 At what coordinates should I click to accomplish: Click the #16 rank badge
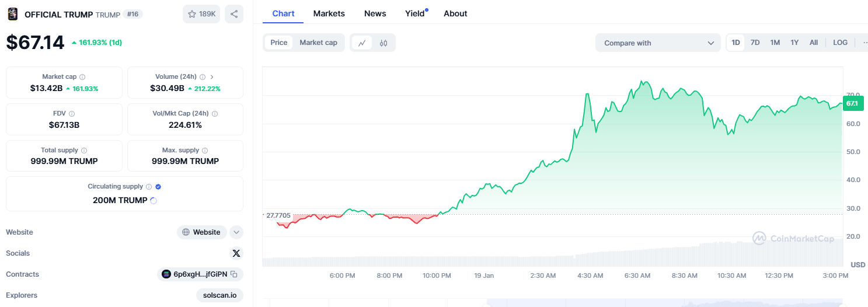coord(133,14)
